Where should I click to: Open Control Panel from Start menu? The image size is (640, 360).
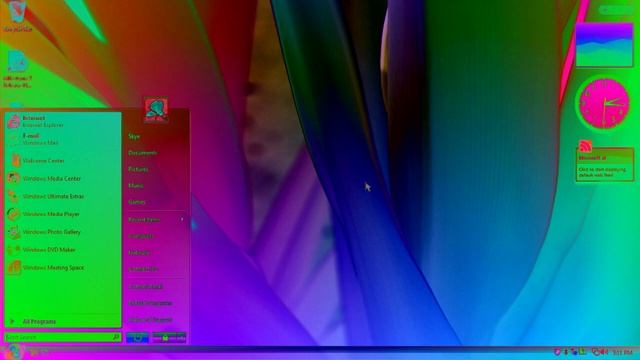click(x=146, y=287)
